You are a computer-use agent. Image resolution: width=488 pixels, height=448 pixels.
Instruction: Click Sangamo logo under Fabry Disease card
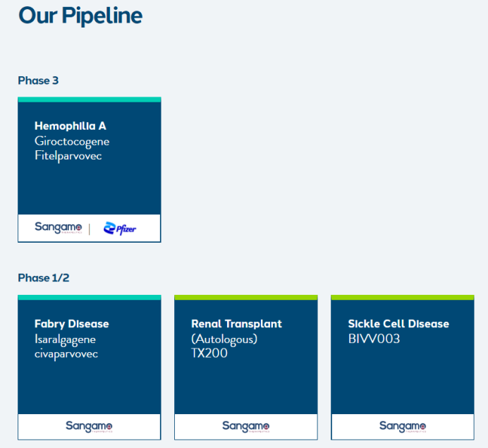pos(89,426)
